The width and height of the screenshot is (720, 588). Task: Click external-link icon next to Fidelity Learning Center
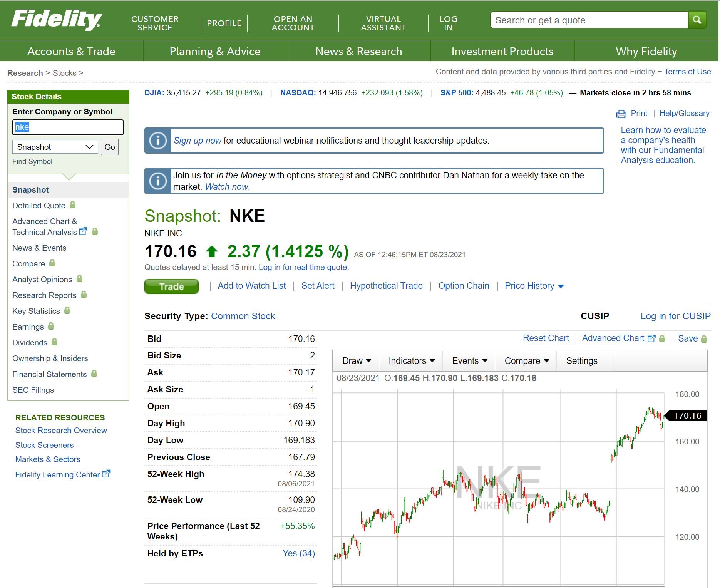tap(106, 474)
